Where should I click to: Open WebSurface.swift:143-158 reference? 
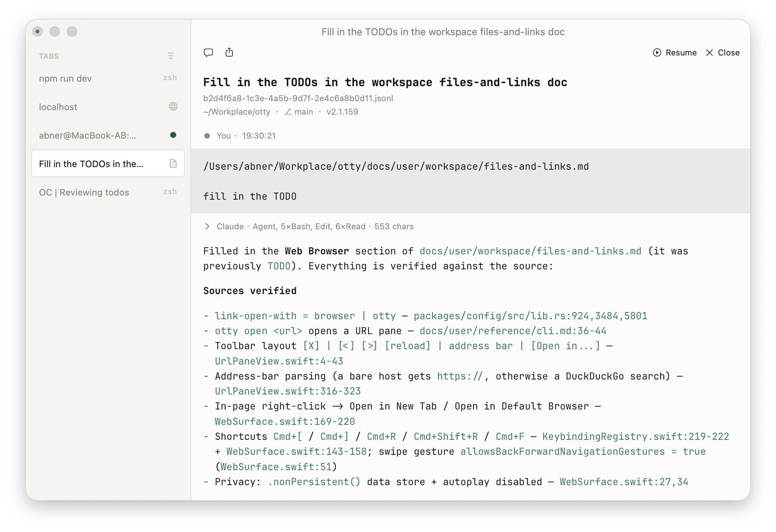296,451
